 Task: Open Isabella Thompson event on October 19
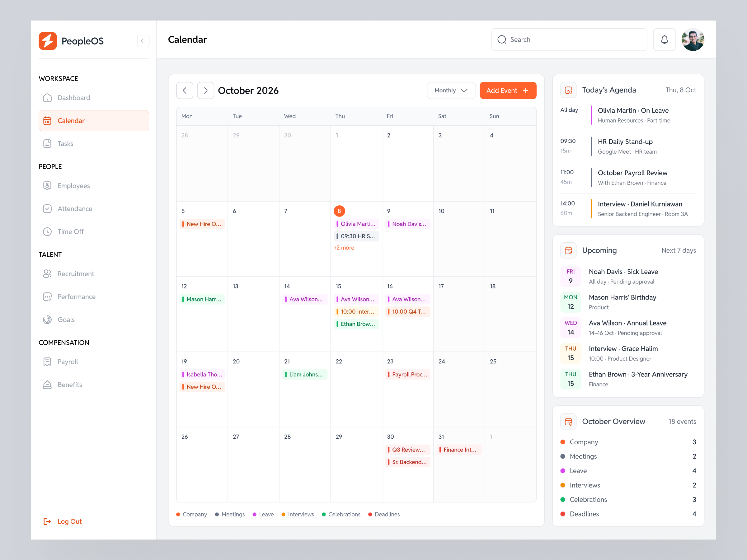click(202, 374)
